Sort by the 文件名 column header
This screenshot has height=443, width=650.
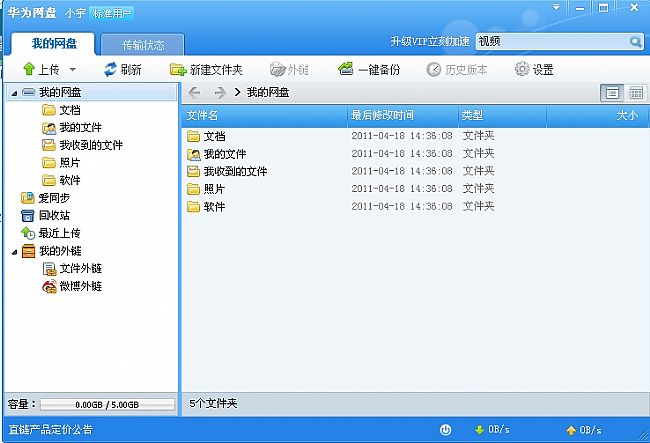tap(264, 115)
